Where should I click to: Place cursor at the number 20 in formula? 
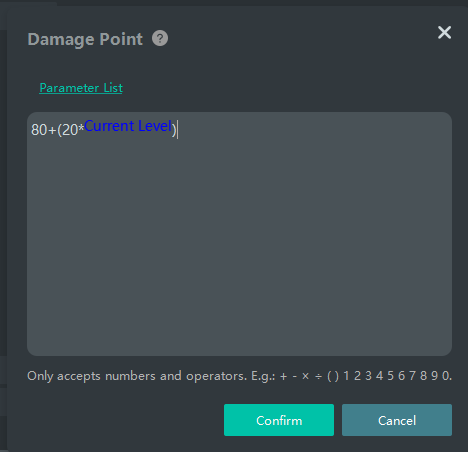point(70,130)
